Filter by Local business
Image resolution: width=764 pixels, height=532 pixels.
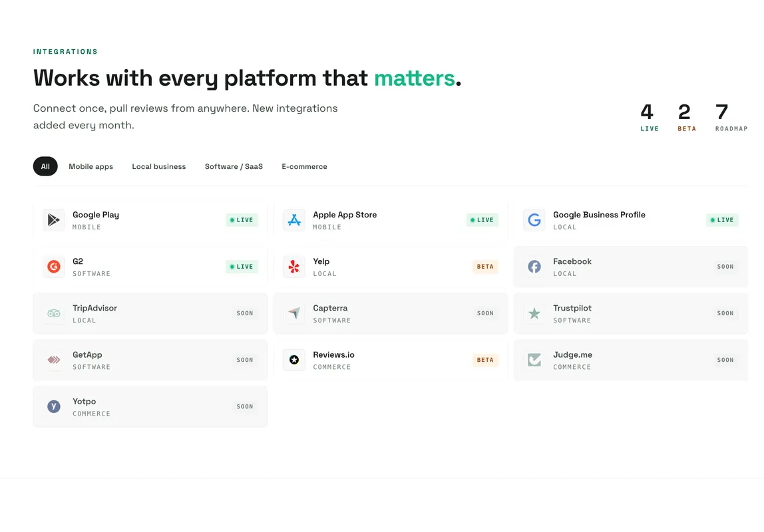(x=159, y=166)
